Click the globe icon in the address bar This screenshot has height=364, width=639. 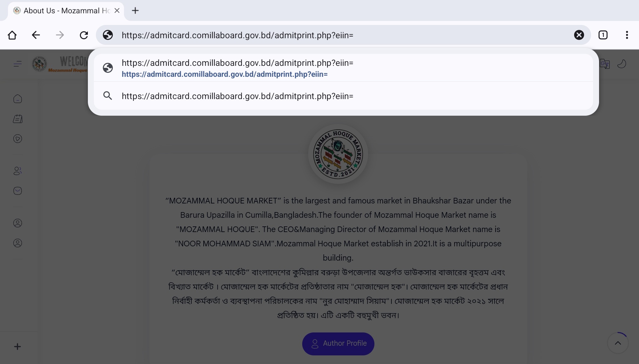pos(108,35)
